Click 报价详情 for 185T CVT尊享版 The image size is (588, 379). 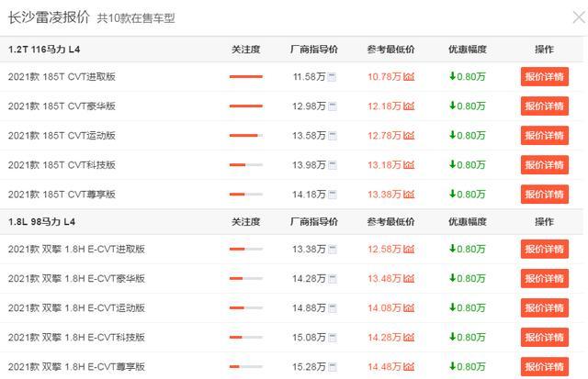(544, 195)
